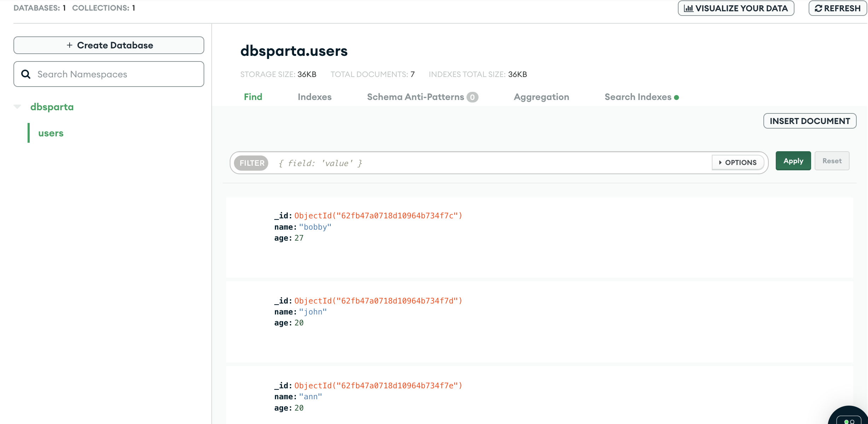
Task: Click john's age value 20
Action: point(299,323)
